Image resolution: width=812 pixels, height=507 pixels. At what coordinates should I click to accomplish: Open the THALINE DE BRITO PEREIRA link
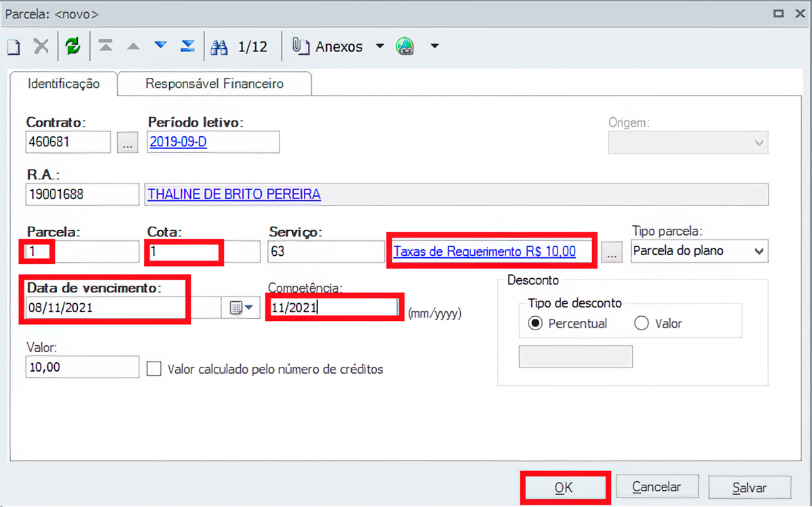point(234,194)
